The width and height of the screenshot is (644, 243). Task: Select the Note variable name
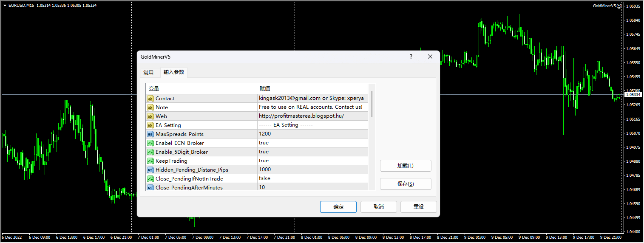162,107
